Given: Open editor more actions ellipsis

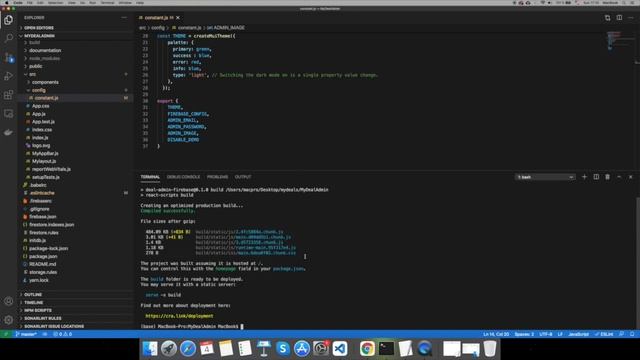Looking at the screenshot, I should (x=631, y=18).
